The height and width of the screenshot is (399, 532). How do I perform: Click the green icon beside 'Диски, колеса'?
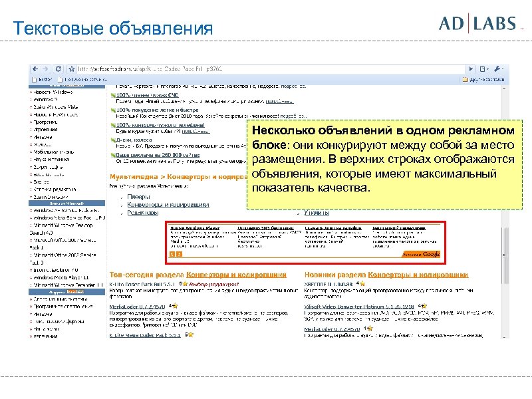coord(113,140)
